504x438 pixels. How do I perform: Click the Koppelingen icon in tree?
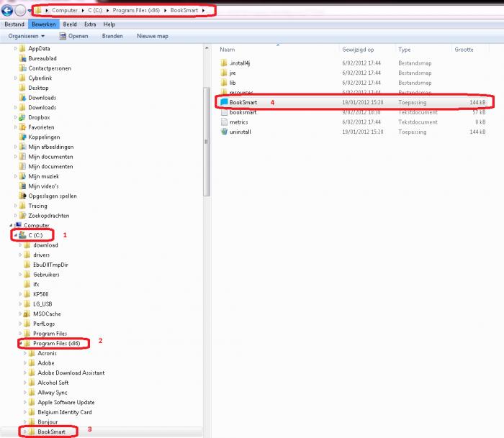[22, 137]
